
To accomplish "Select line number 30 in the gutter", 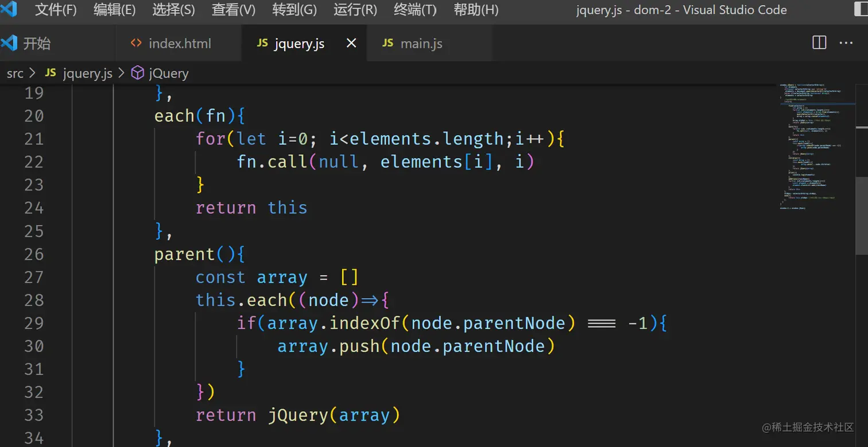I will pyautogui.click(x=34, y=346).
